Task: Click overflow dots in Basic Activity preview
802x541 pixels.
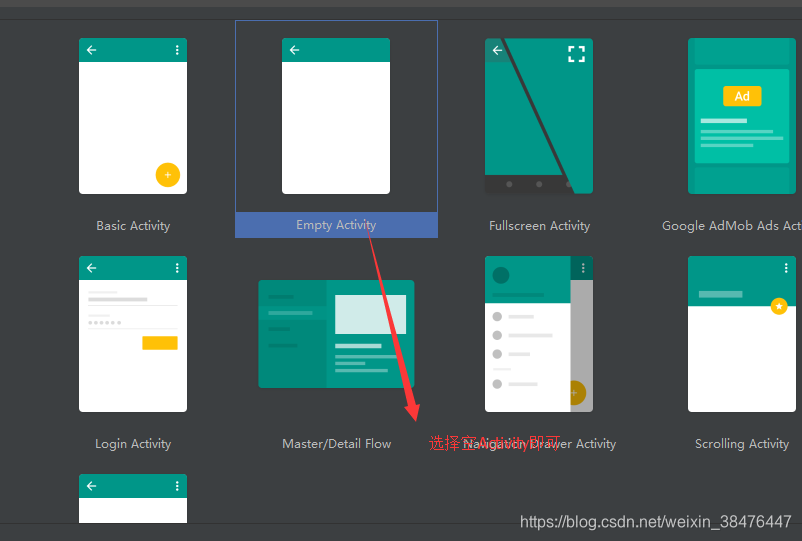Action: coord(177,50)
